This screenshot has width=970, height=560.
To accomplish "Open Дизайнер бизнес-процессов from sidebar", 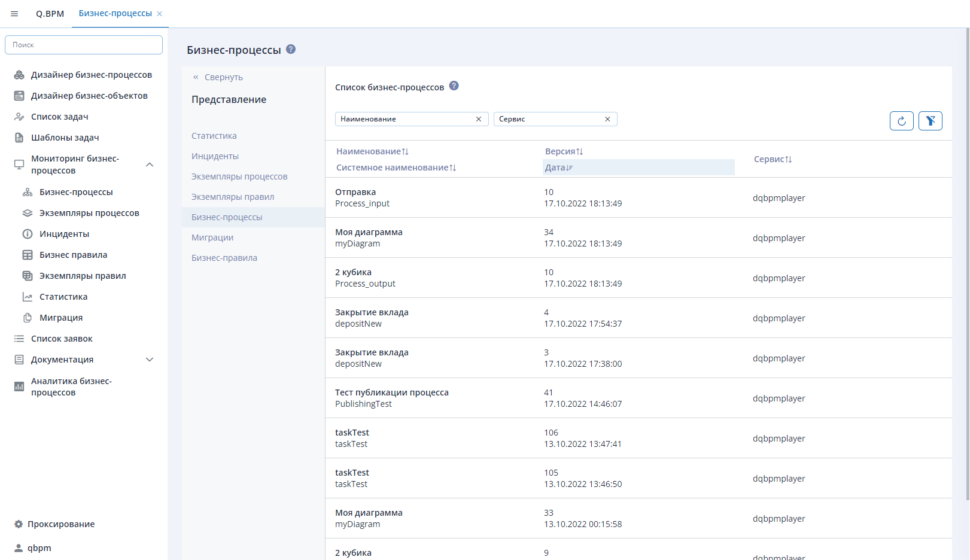I will coord(92,75).
